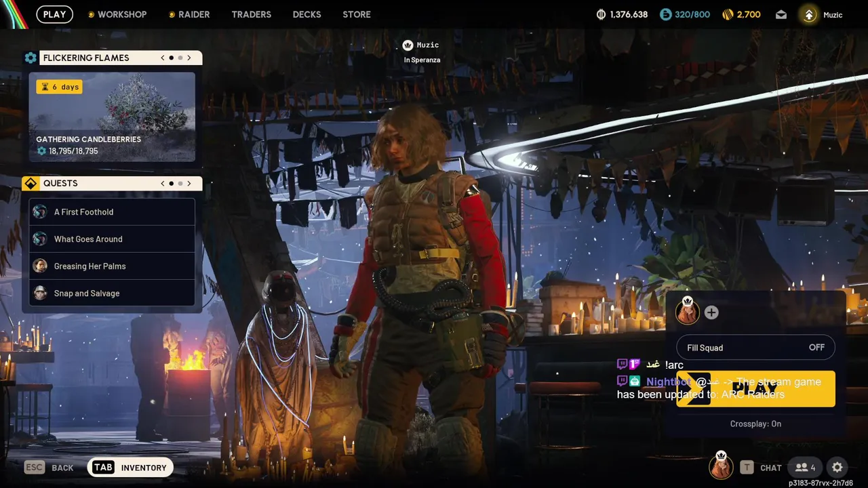Image resolution: width=868 pixels, height=488 pixels.
Task: Open the What Goes Around quest
Action: pos(112,239)
